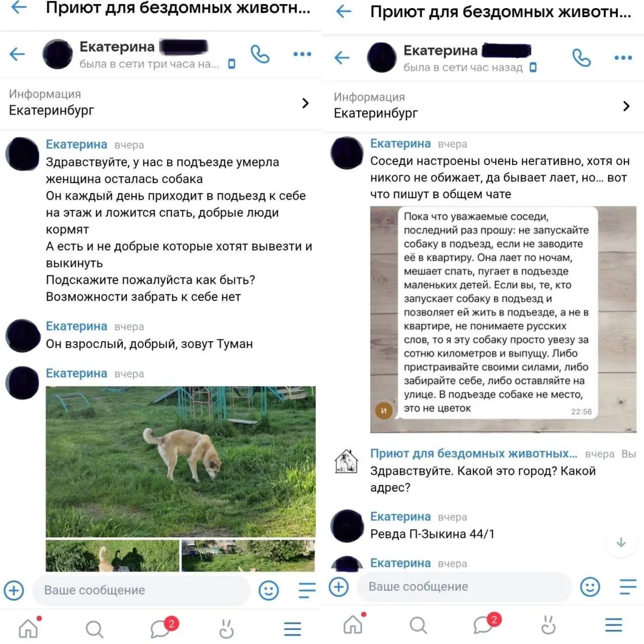
Task: Tap sender name Приют для бездомных животных link
Action: (x=473, y=453)
